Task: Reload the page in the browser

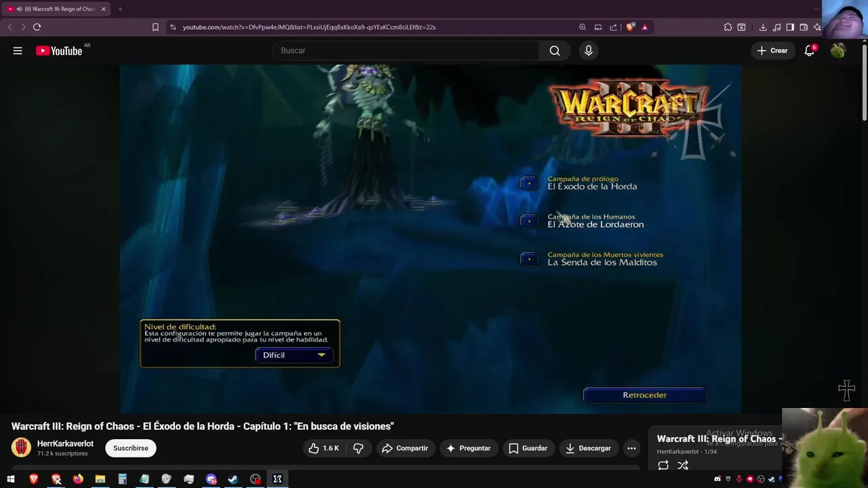Action: point(37,27)
